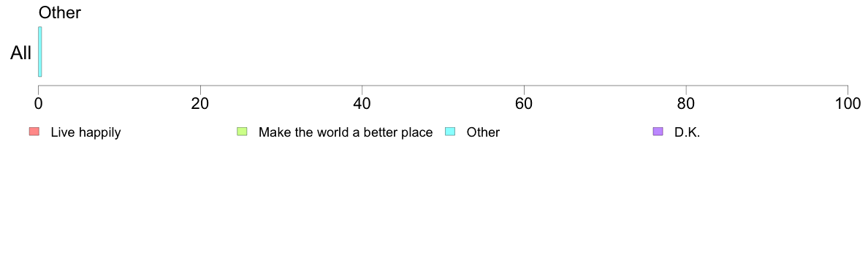Click the D.K. legend text
The height and width of the screenshot is (269, 868).
(x=687, y=132)
